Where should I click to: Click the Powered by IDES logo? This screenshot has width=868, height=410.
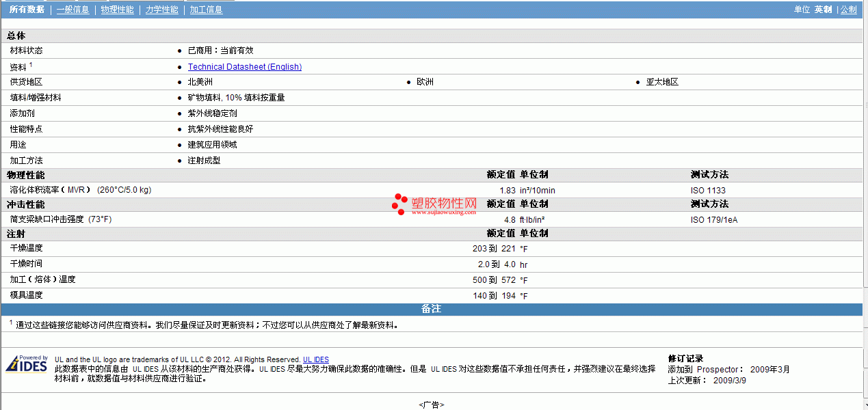click(27, 364)
